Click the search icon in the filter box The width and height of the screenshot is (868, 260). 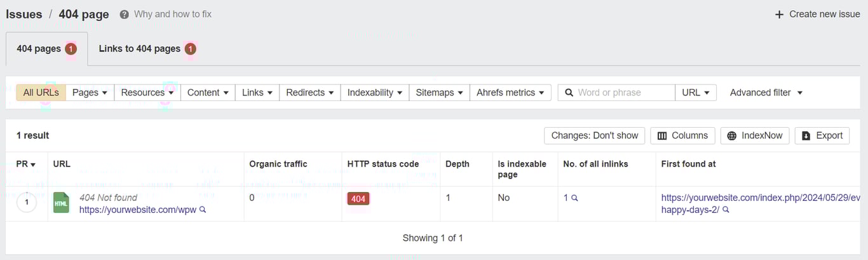569,93
